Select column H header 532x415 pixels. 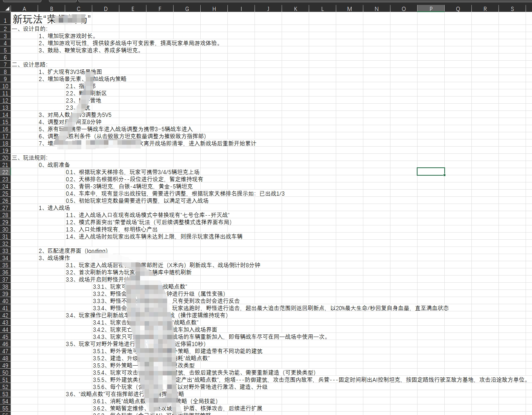click(214, 9)
